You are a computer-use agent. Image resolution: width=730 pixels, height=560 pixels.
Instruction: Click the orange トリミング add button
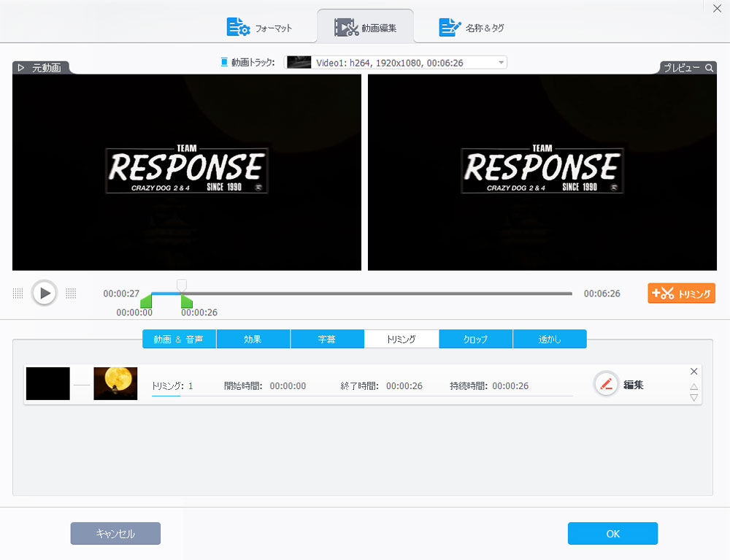pos(681,294)
